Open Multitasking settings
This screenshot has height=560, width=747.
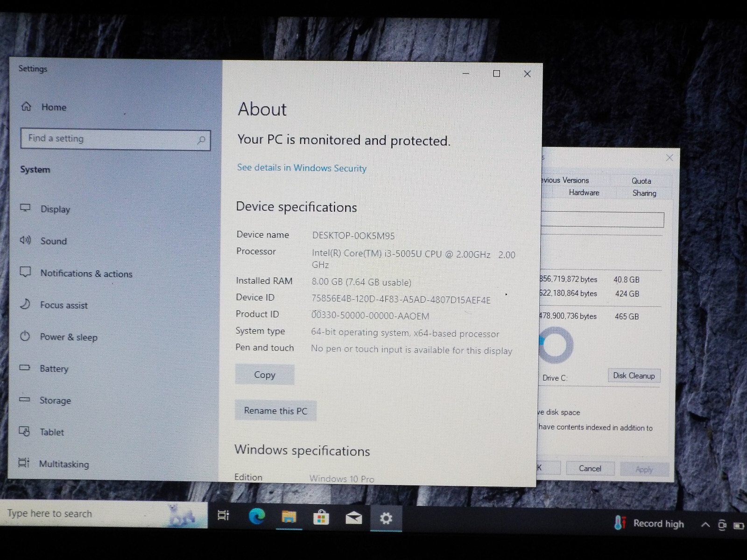click(x=54, y=463)
